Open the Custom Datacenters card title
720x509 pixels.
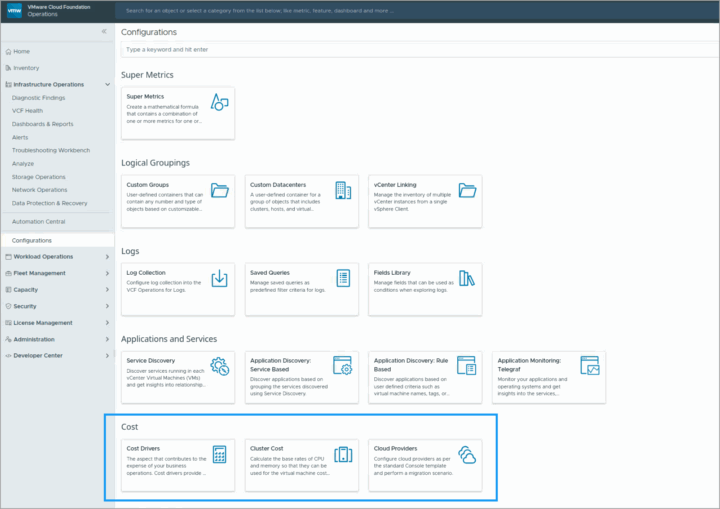(278, 185)
